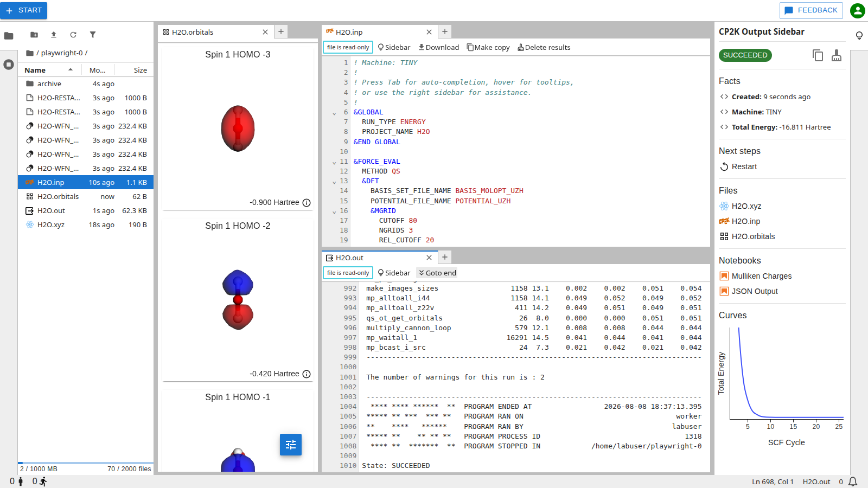Viewport: 868px width, 488px height.
Task: Refresh the file list
Action: pyautogui.click(x=73, y=35)
